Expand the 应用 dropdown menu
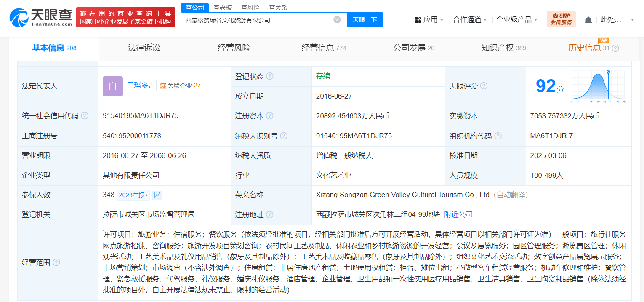This screenshot has width=644, height=302. (429, 20)
